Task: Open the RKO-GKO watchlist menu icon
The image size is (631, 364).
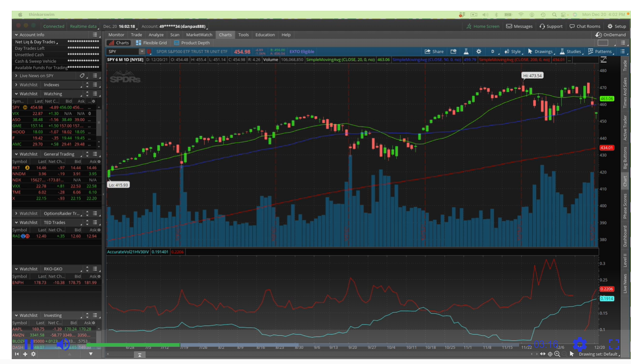Action: [95, 269]
